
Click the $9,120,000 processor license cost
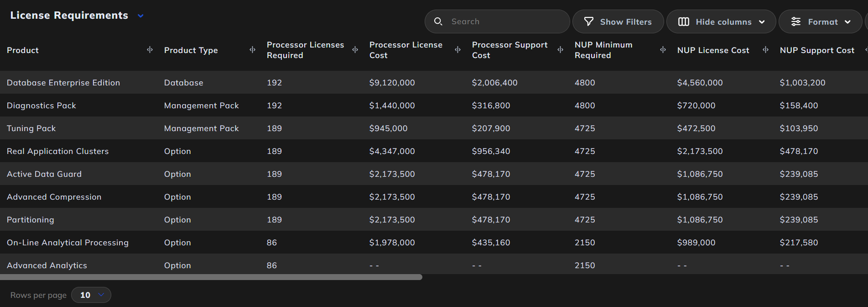392,83
